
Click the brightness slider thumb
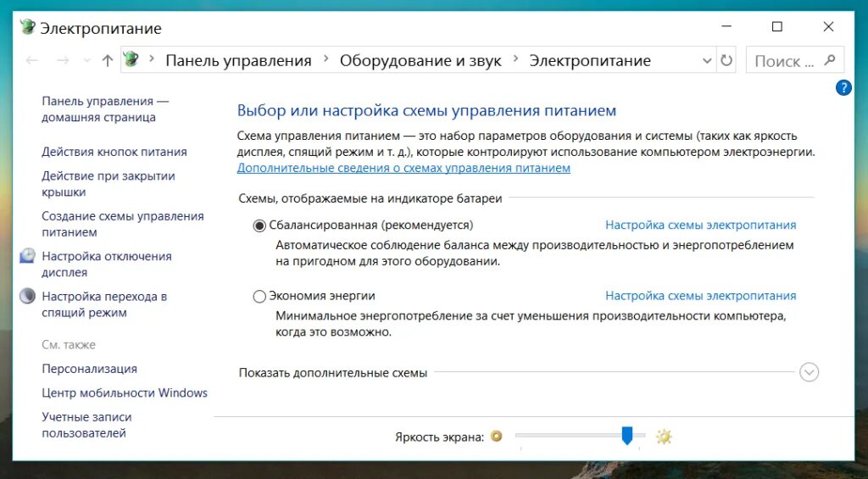click(626, 435)
